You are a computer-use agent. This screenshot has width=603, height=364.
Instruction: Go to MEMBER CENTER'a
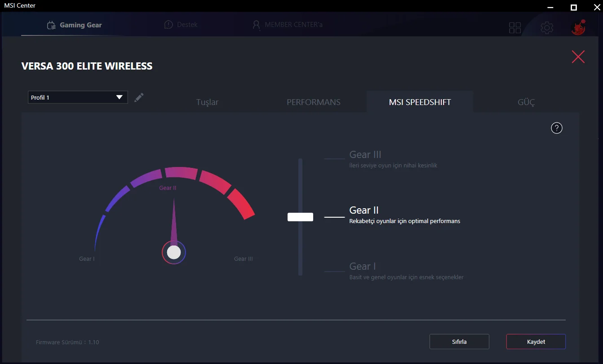(288, 25)
